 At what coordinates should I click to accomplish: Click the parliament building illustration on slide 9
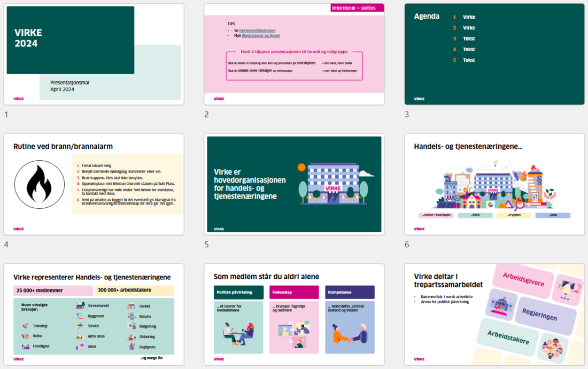[x=501, y=304]
